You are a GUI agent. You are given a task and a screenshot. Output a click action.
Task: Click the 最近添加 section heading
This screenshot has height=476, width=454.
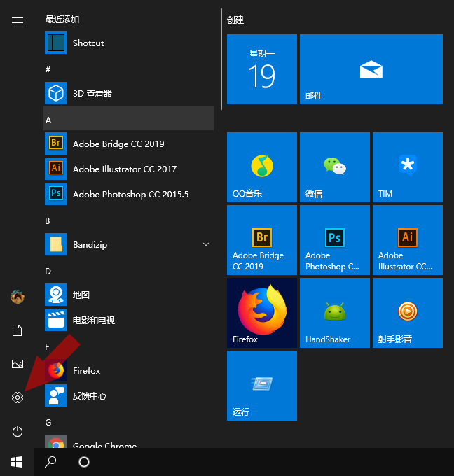coord(62,20)
